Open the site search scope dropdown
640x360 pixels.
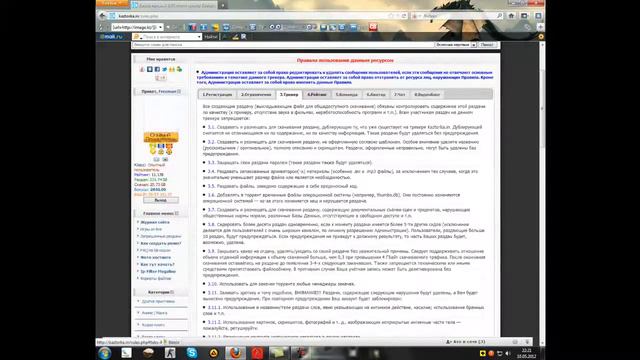coord(473,45)
